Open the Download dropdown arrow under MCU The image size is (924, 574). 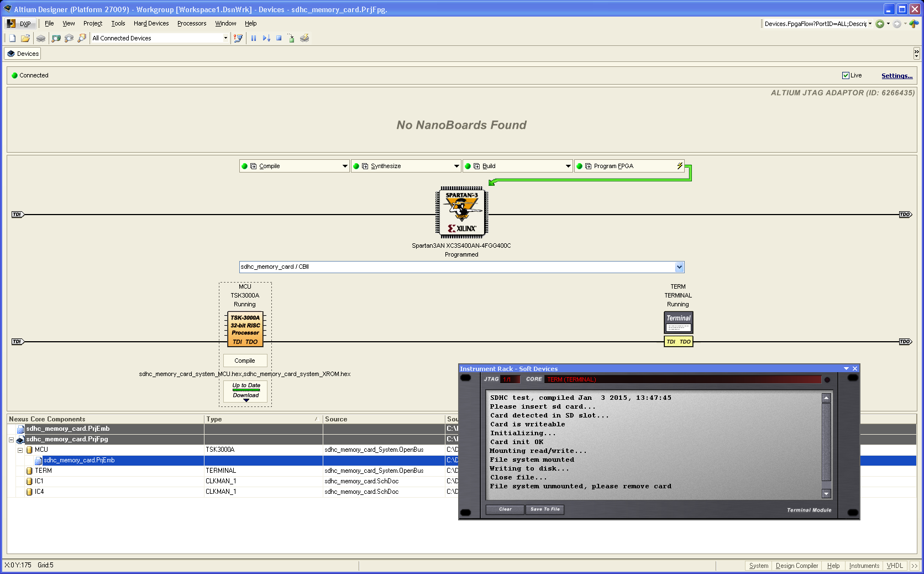click(x=246, y=400)
